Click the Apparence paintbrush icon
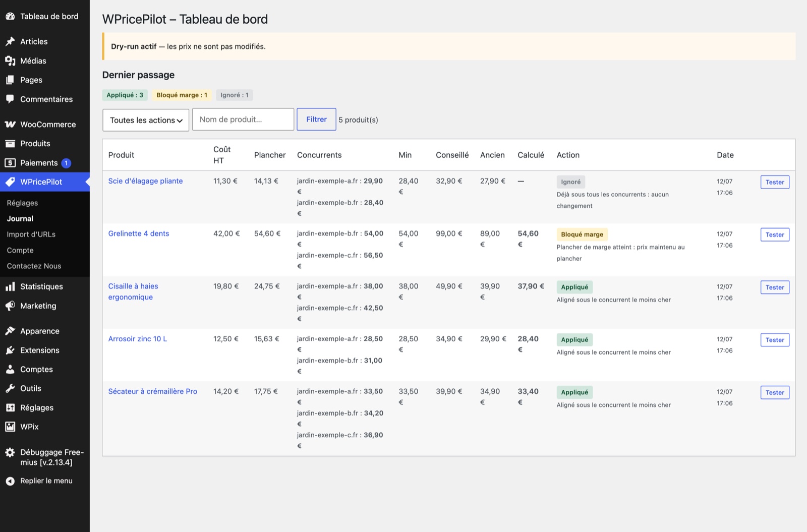Viewport: 807px width, 532px height. [10, 331]
